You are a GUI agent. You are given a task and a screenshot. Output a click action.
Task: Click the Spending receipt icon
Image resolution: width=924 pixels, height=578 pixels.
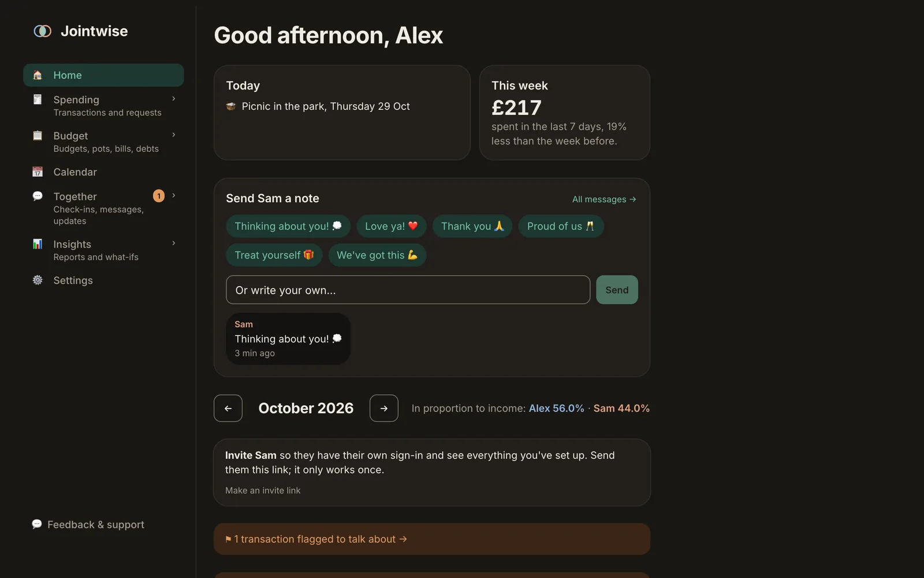(38, 99)
